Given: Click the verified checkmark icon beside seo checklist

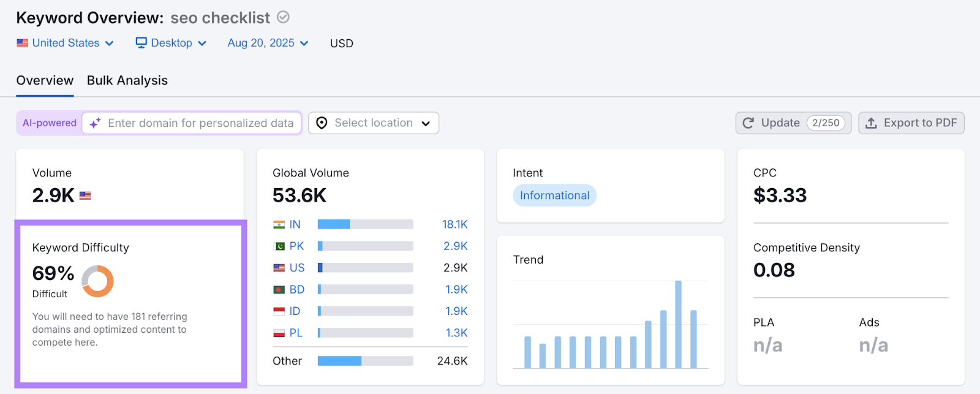Looking at the screenshot, I should [x=283, y=17].
